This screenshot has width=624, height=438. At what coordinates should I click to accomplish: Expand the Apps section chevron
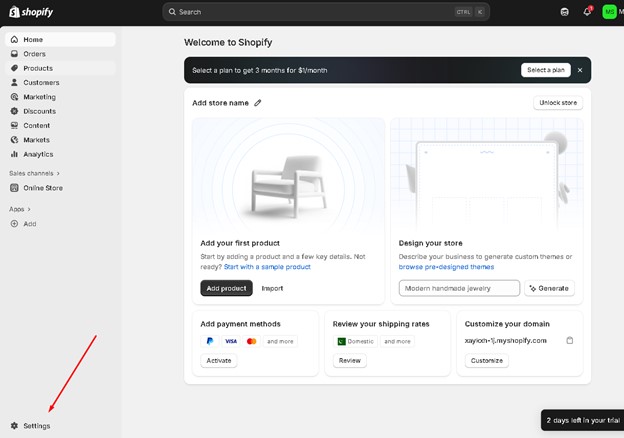pyautogui.click(x=29, y=209)
